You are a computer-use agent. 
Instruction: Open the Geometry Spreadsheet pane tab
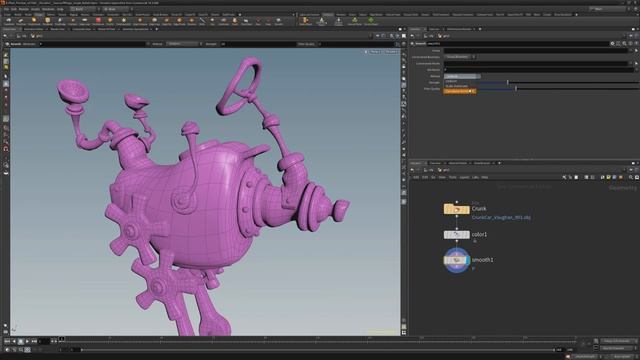(136, 29)
